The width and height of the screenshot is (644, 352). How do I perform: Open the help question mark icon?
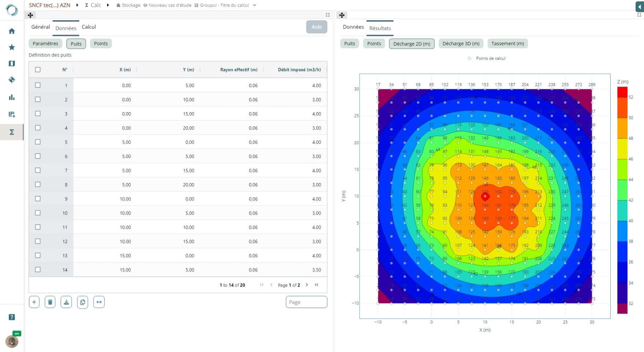(12, 317)
